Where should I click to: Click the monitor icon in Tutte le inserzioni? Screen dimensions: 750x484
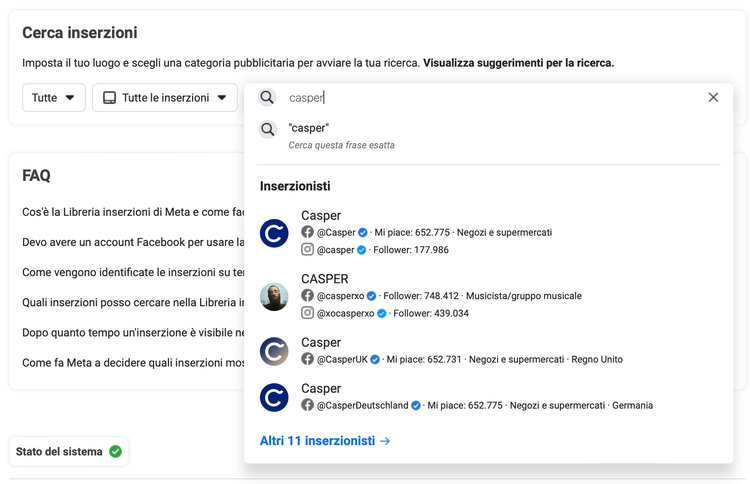tap(110, 98)
